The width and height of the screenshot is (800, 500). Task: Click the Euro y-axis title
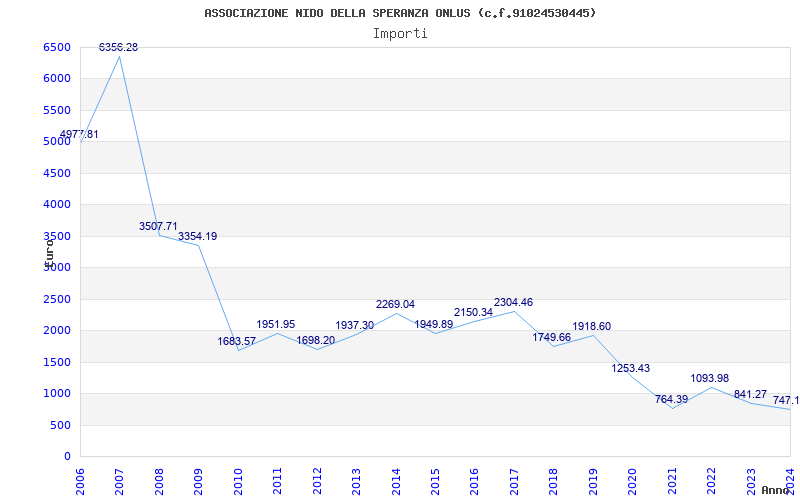click(x=48, y=253)
